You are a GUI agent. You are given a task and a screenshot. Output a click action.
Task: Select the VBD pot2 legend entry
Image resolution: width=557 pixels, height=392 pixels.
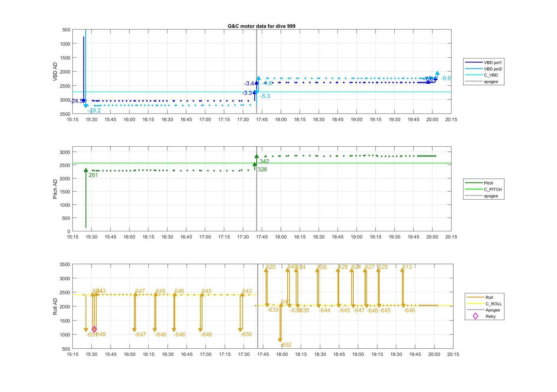click(483, 69)
